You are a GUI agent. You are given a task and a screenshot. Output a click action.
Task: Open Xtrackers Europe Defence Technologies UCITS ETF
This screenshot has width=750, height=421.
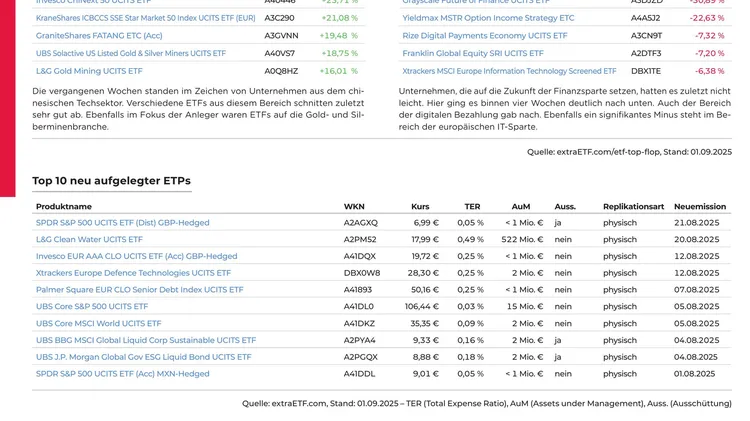pos(133,273)
